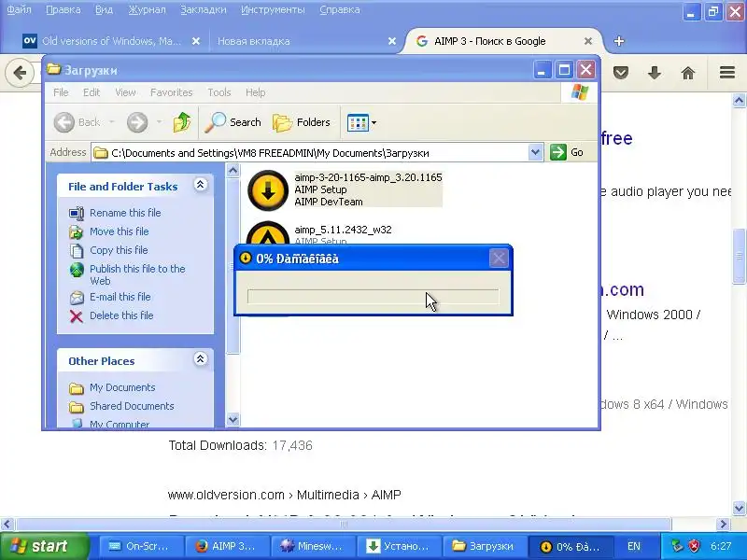747x560 pixels.
Task: Open My Documents under Other Places
Action: pos(122,387)
